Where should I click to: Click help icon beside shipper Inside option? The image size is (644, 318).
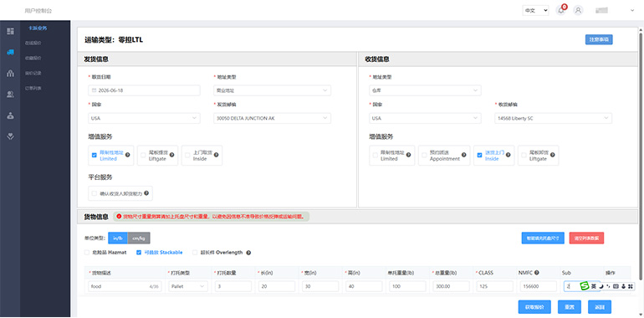tap(216, 155)
